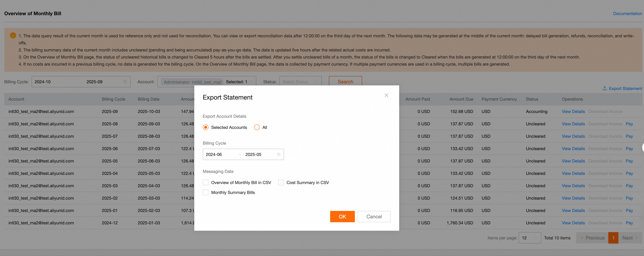Screen dimensions: 644x256
Task: Tick the Monthly Summary Bills checkbox
Action: (205, 192)
